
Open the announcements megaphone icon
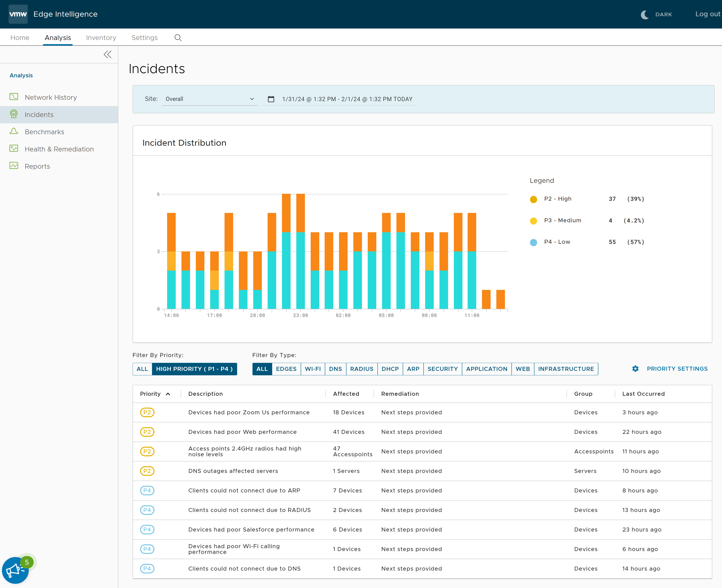tap(15, 570)
